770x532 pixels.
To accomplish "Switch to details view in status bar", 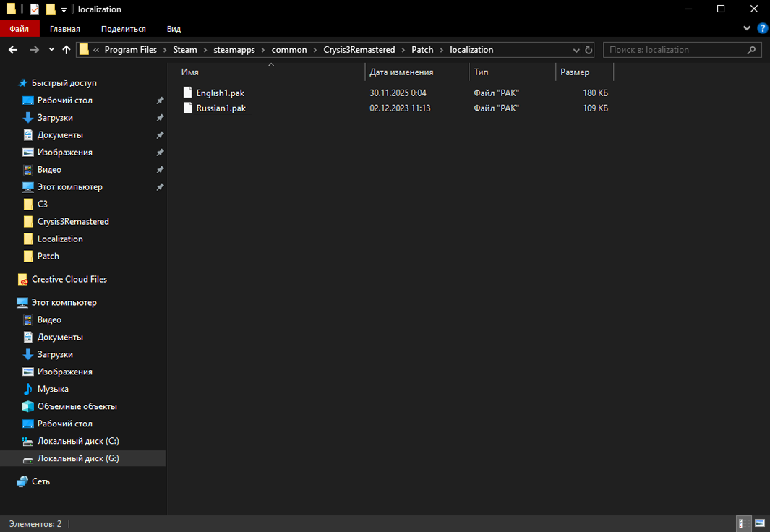I will 744,523.
